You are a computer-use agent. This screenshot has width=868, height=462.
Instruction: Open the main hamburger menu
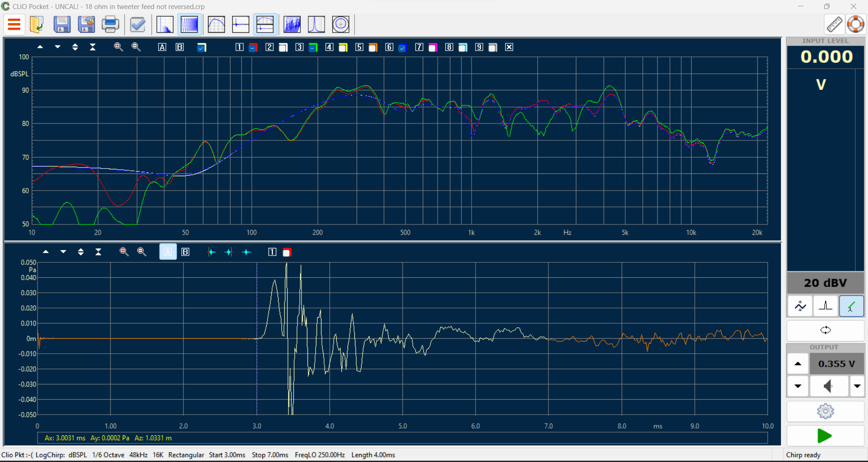(14, 24)
